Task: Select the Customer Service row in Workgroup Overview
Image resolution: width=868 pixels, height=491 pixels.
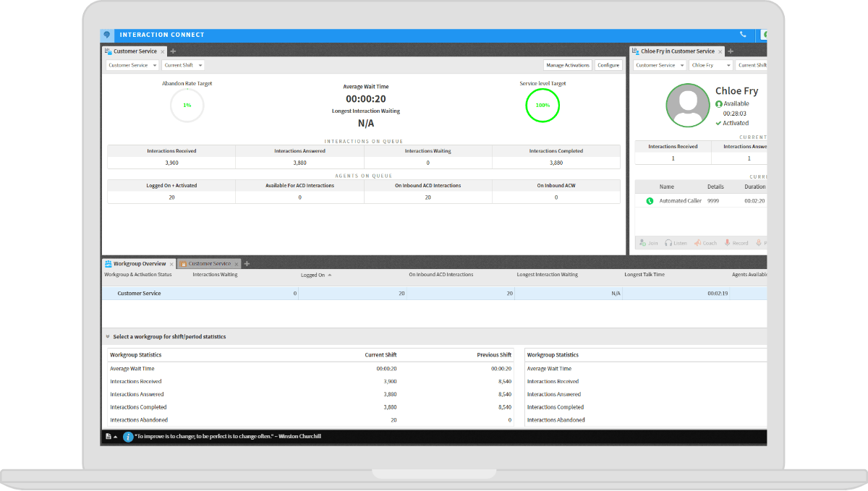Action: 434,294
